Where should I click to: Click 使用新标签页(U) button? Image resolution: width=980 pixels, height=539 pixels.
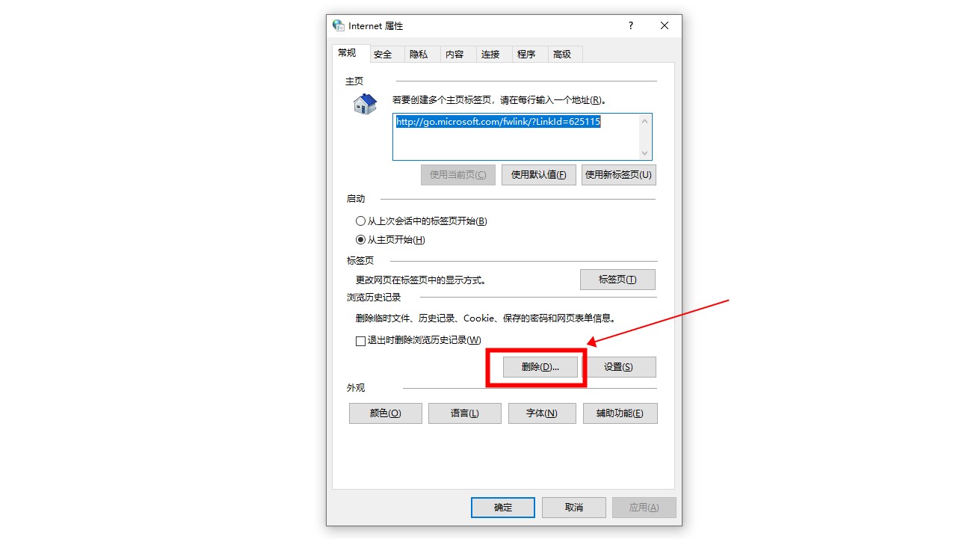619,175
